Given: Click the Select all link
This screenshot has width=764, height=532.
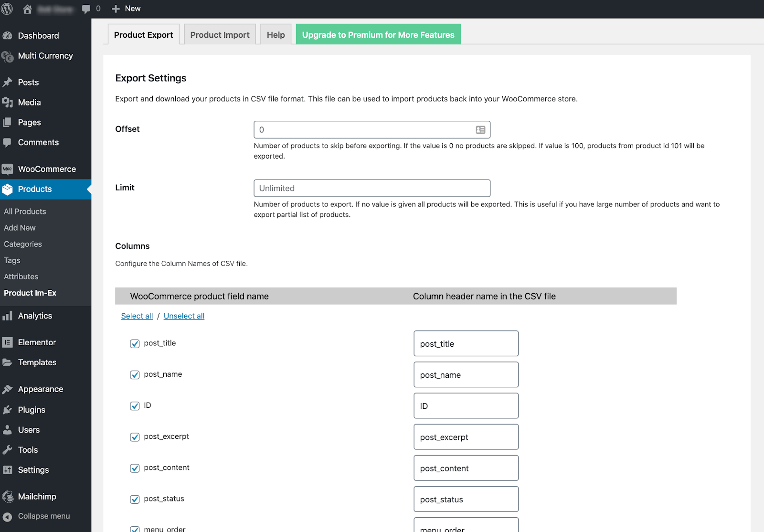Looking at the screenshot, I should coord(137,316).
